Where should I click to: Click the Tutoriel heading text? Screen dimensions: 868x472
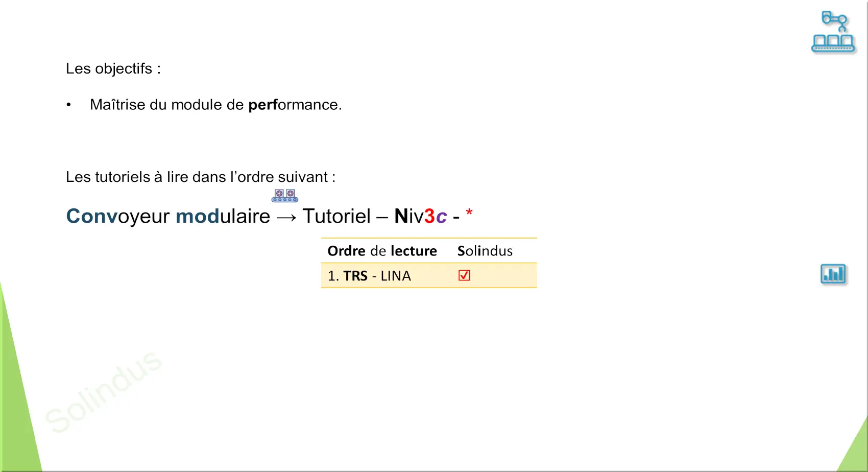[x=336, y=216]
